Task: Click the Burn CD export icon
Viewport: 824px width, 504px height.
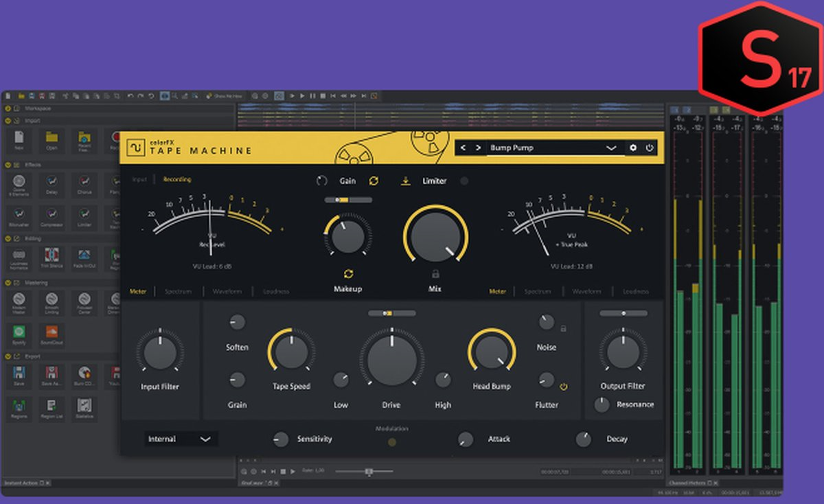Action: [84, 374]
